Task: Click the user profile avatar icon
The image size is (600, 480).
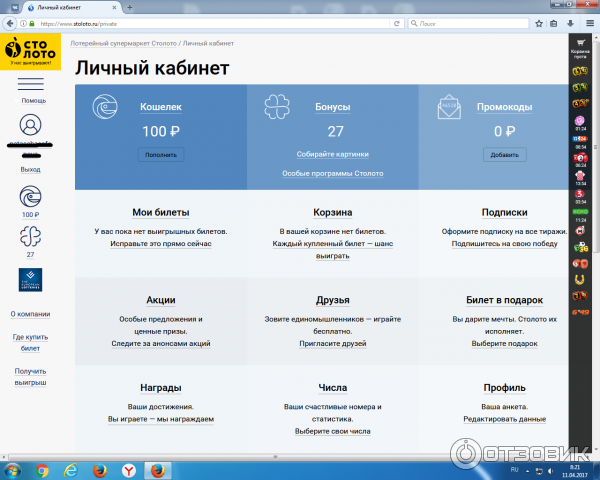Action: 32,126
